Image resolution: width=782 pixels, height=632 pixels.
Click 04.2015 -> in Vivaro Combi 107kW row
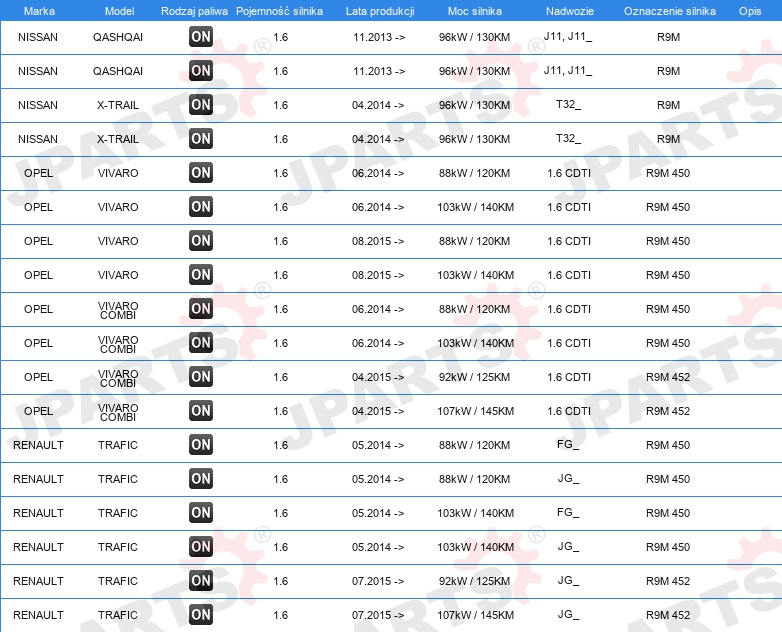pyautogui.click(x=378, y=411)
